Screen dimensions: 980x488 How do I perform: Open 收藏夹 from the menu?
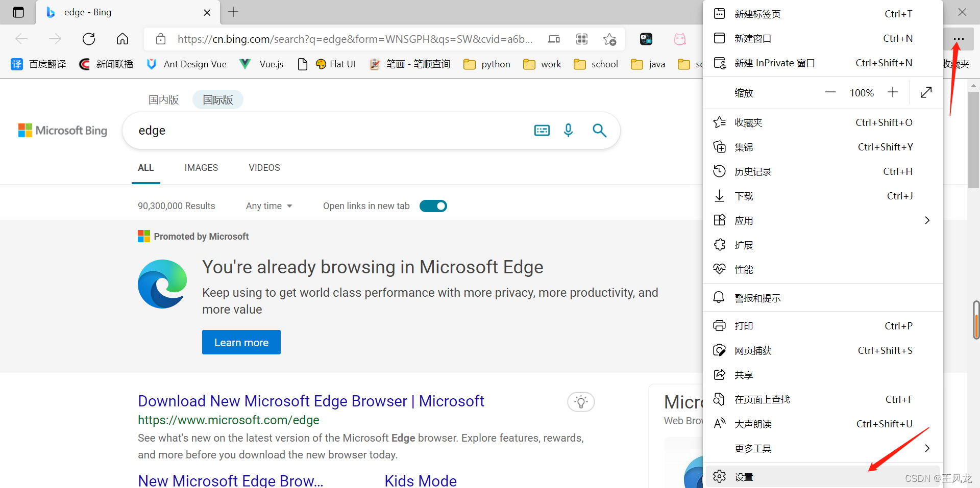pos(823,122)
